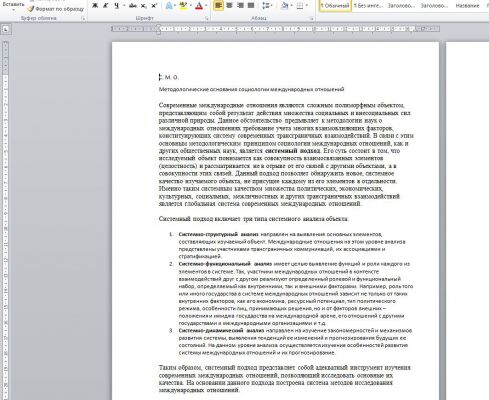Expand the highlight color dropdown arrow
Viewport: 489px width, 400px height.
(x=190, y=5)
